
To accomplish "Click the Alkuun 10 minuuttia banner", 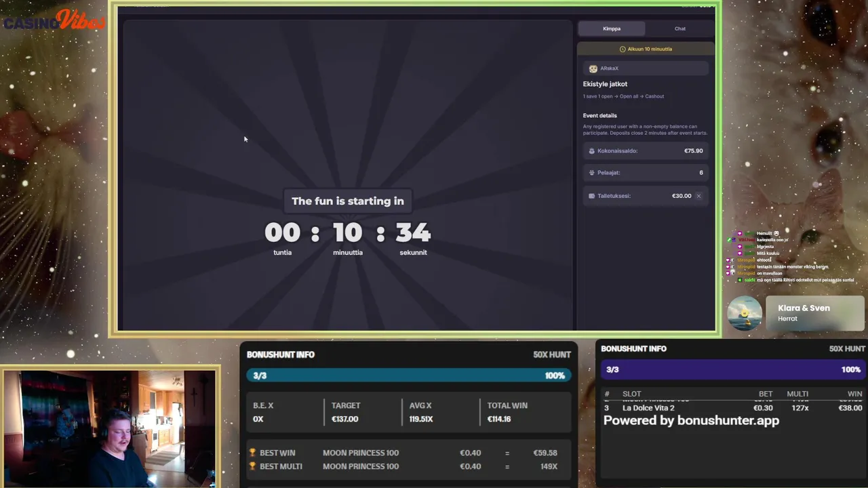I will (646, 49).
